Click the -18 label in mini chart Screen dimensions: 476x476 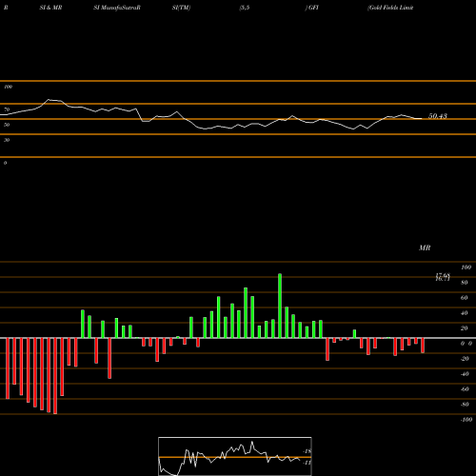(x=307, y=451)
